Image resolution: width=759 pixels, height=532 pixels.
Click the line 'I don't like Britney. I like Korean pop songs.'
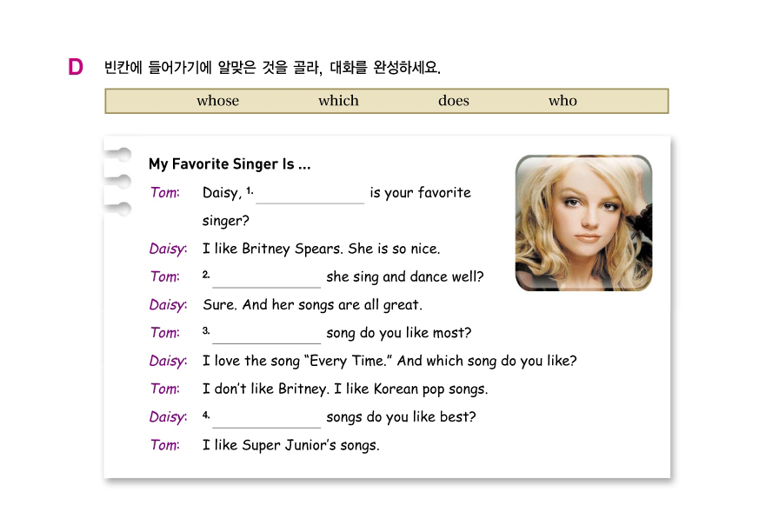(x=345, y=389)
